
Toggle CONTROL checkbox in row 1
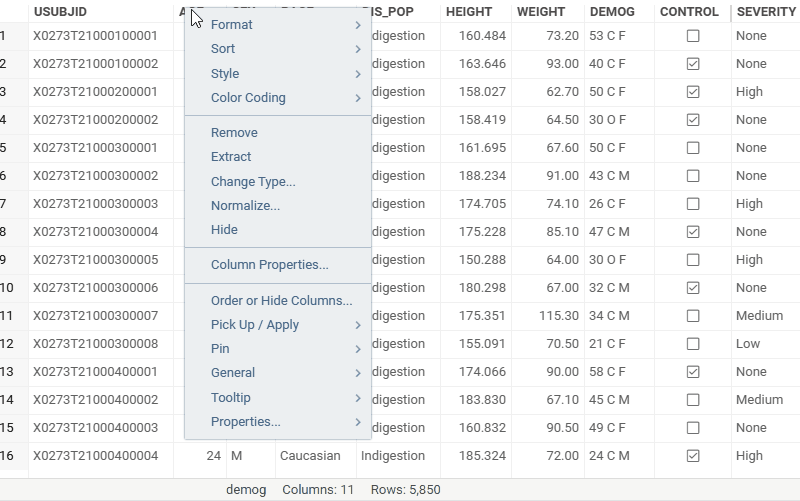(x=693, y=36)
